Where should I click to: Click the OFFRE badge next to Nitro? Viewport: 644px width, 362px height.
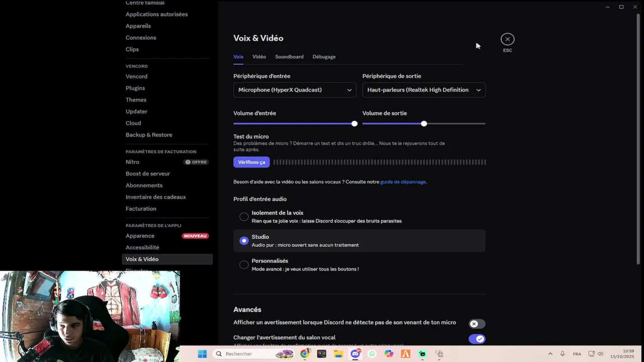196,162
